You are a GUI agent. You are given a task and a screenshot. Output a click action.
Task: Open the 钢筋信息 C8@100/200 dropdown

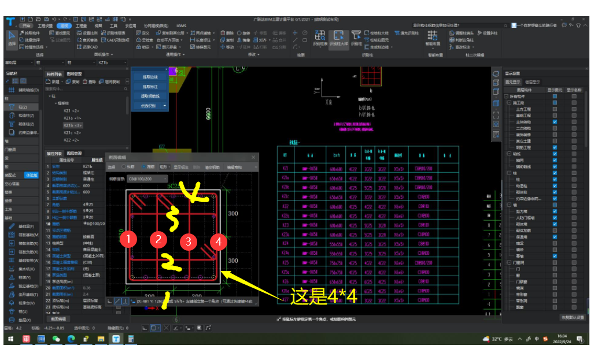click(147, 179)
